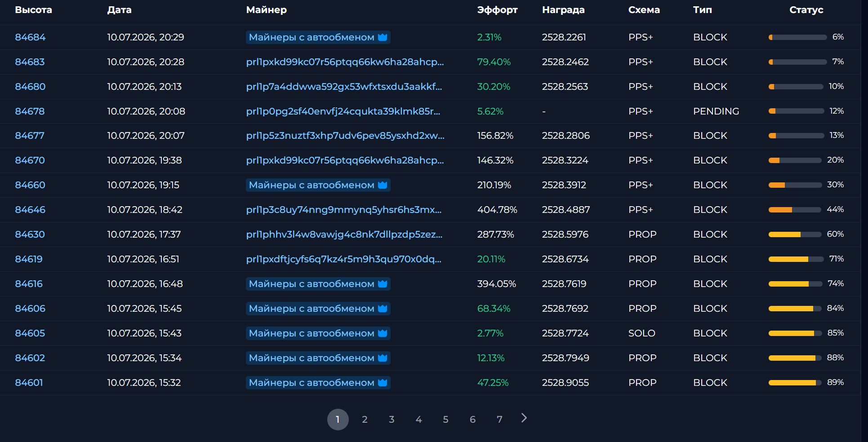Viewport: 868px width, 442px height.
Task: Click the PENDING type cell
Action: tap(716, 111)
